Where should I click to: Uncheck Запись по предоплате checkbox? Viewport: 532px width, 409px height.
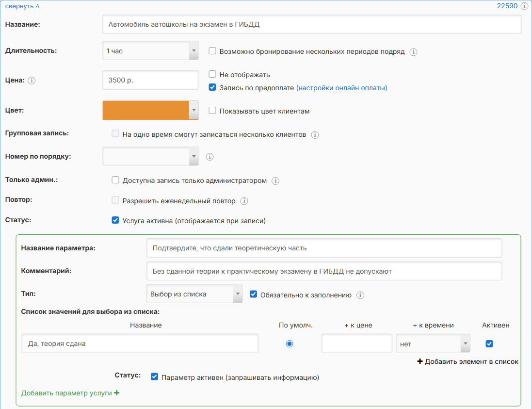(212, 87)
